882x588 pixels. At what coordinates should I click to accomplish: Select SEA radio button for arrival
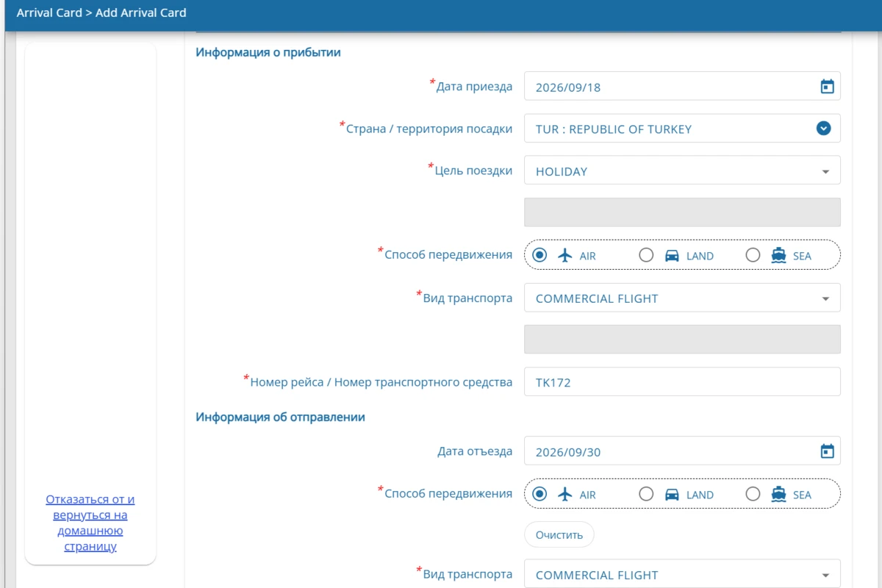753,255
